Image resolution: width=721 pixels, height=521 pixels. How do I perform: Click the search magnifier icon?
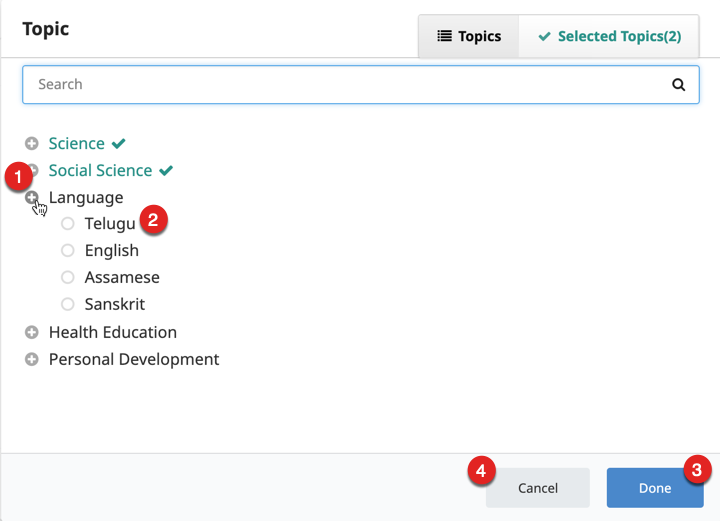[679, 85]
